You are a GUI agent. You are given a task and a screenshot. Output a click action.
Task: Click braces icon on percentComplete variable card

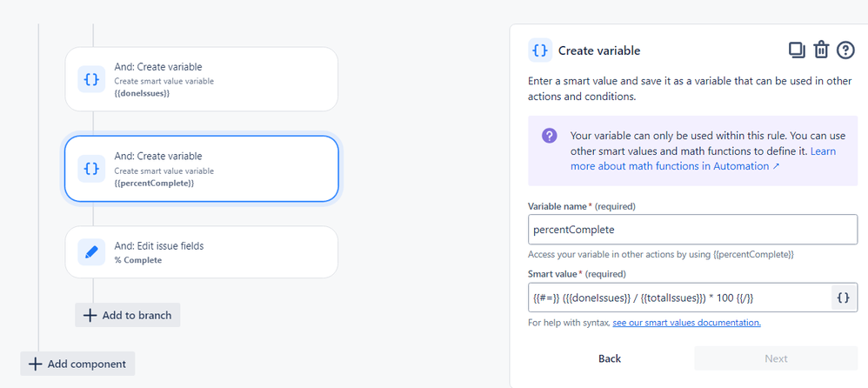pos(91,169)
